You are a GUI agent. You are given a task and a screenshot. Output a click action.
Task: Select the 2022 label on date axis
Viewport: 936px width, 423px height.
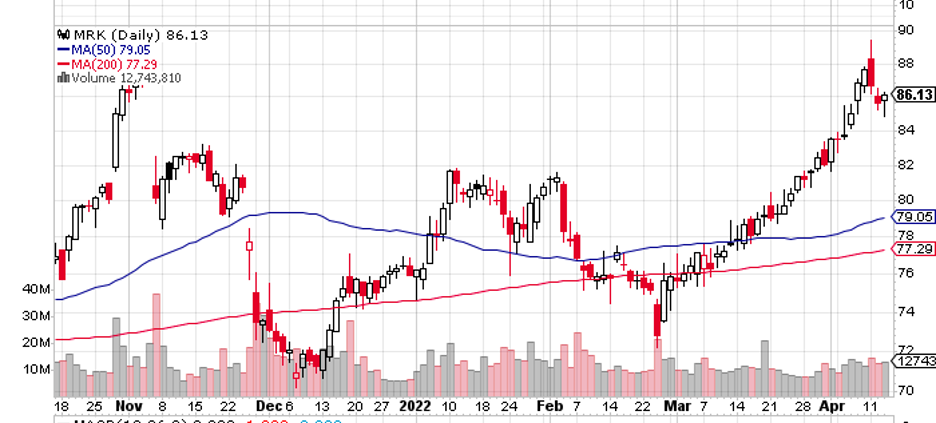tap(413, 408)
